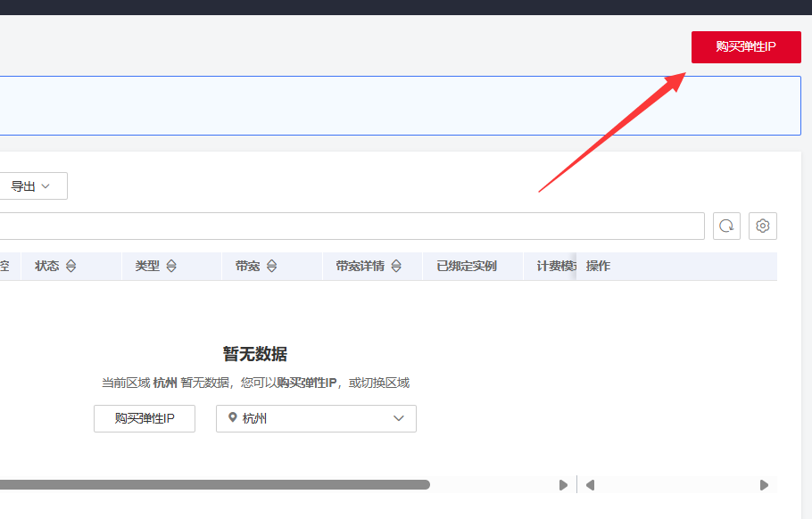Click the horizontal table scrollbar thumb
This screenshot has width=812, height=519.
(214, 485)
